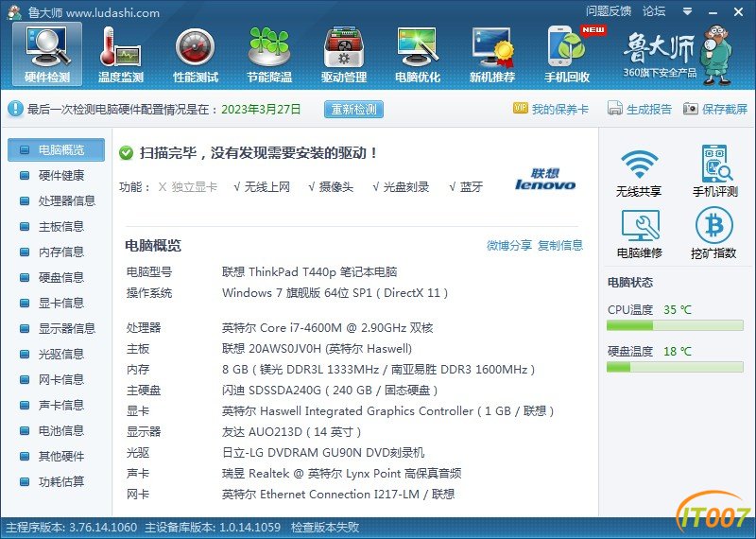Click the Lenovo brand logo
The width and height of the screenshot is (756, 539).
coord(545,179)
